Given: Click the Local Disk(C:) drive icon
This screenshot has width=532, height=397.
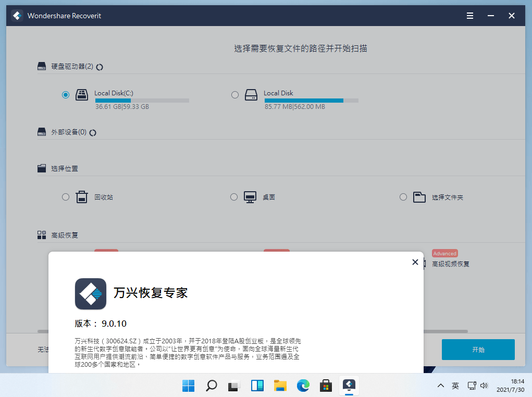Looking at the screenshot, I should 81,95.
